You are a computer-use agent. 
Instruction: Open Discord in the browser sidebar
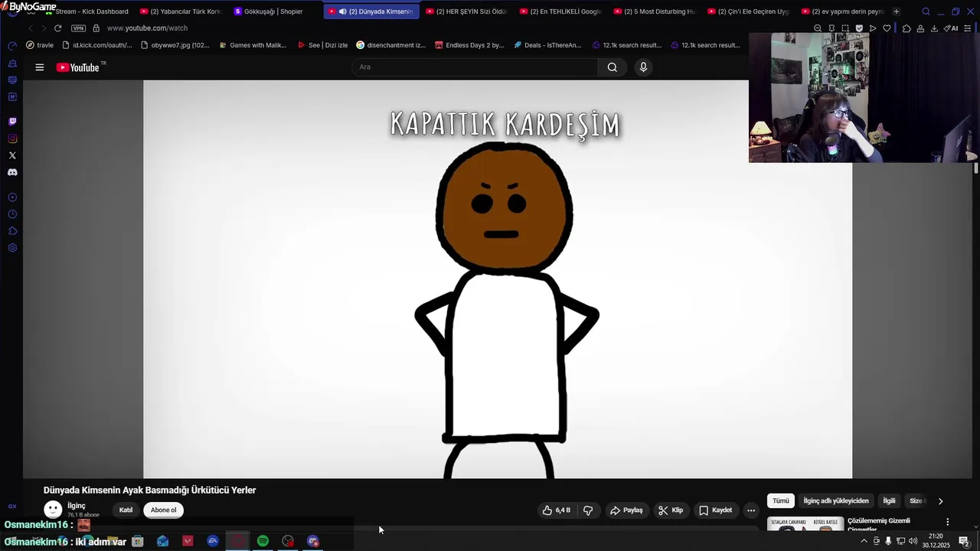pyautogui.click(x=12, y=172)
